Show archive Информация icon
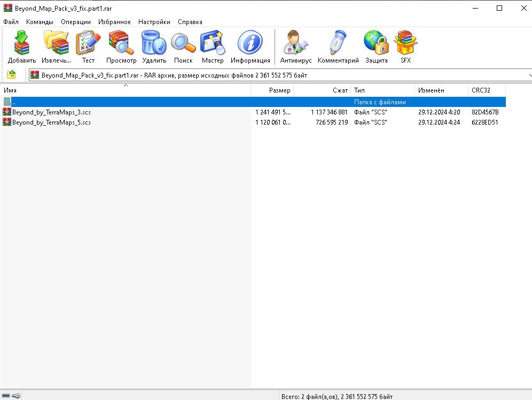This screenshot has width=532, height=400. pyautogui.click(x=250, y=47)
